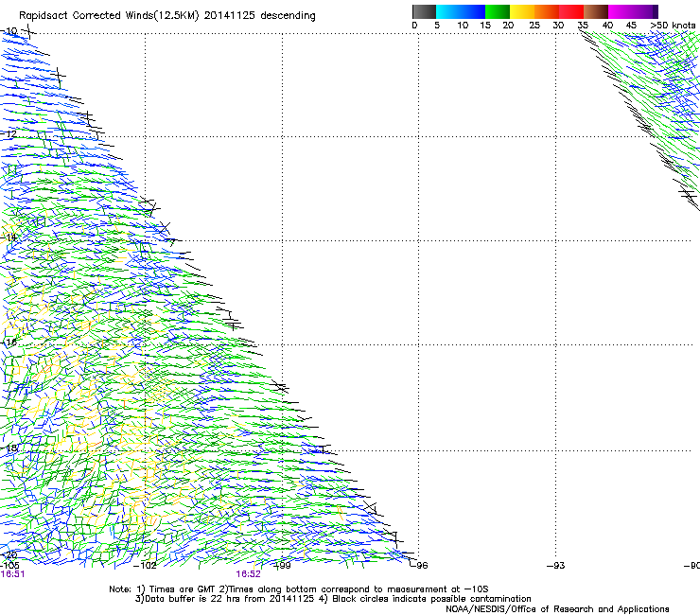The image size is (700, 615).
Task: Click the red 30-35 knots legend segment
Action: point(571,11)
